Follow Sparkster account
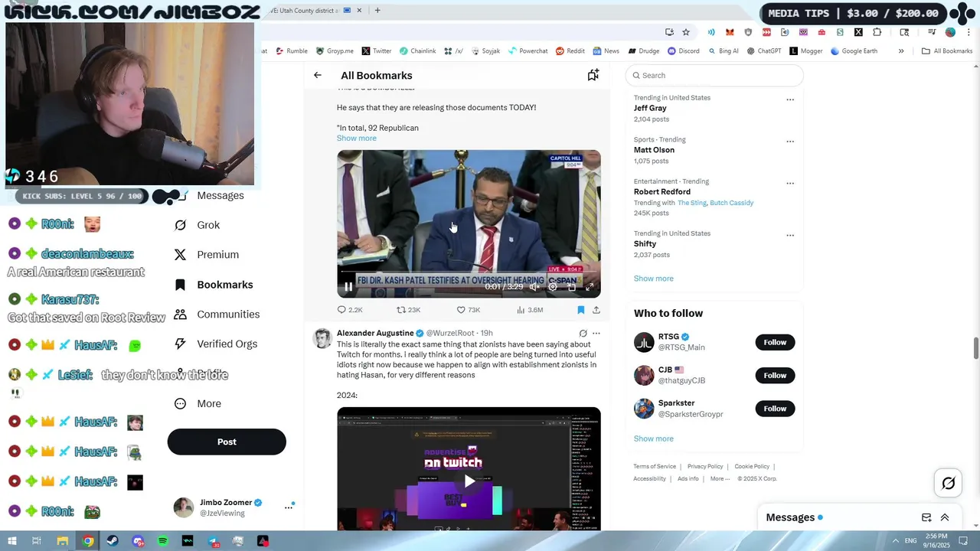The height and width of the screenshot is (551, 980). click(x=775, y=409)
